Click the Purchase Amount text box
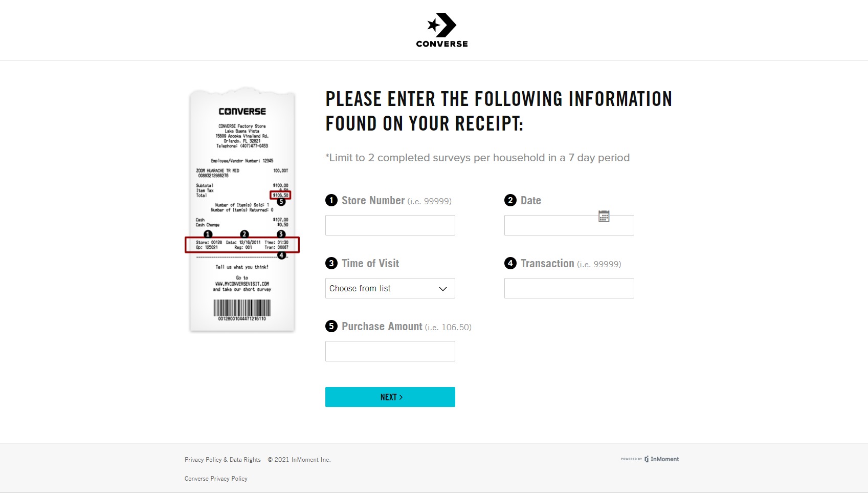The height and width of the screenshot is (493, 868). 390,351
